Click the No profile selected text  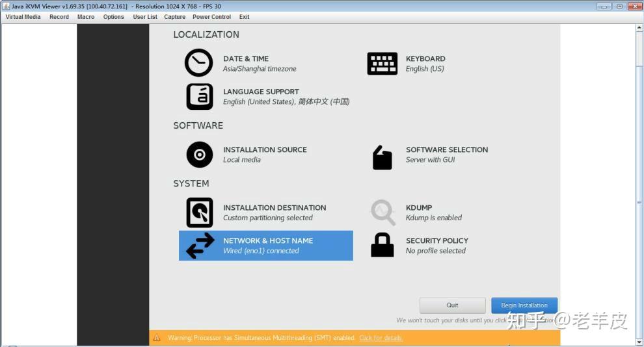pyautogui.click(x=436, y=251)
